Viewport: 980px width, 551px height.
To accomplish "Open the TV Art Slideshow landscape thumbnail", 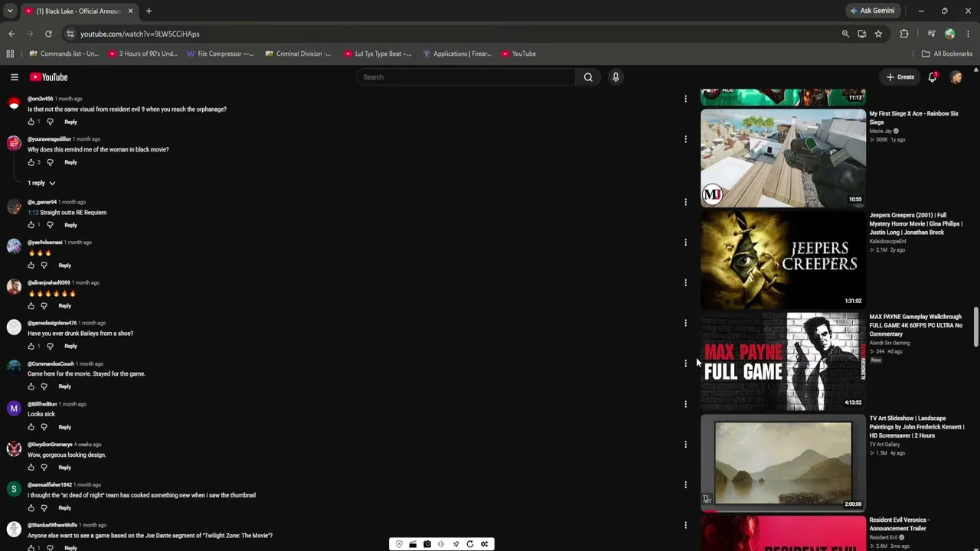I will click(x=783, y=463).
